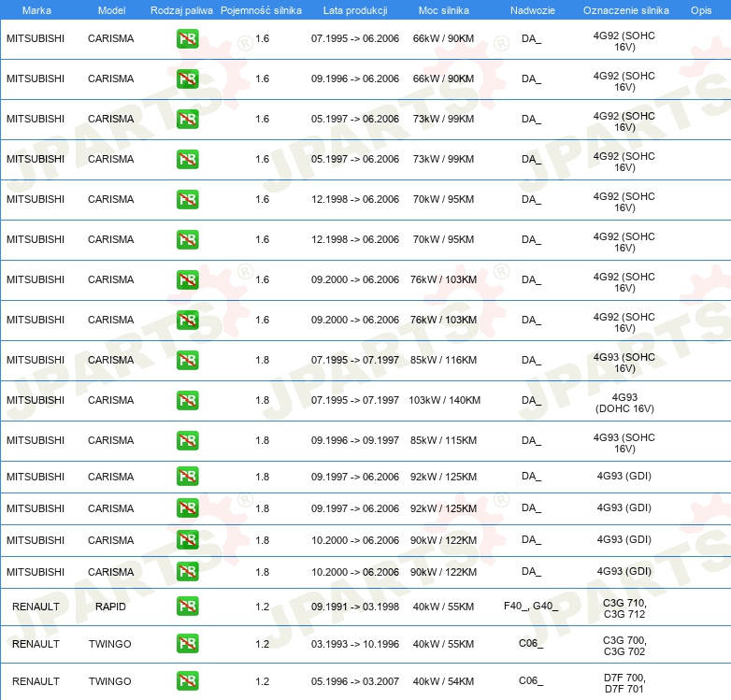Select date cell 03.1993 -> 10.1996
The image size is (731, 700).
pos(355,644)
